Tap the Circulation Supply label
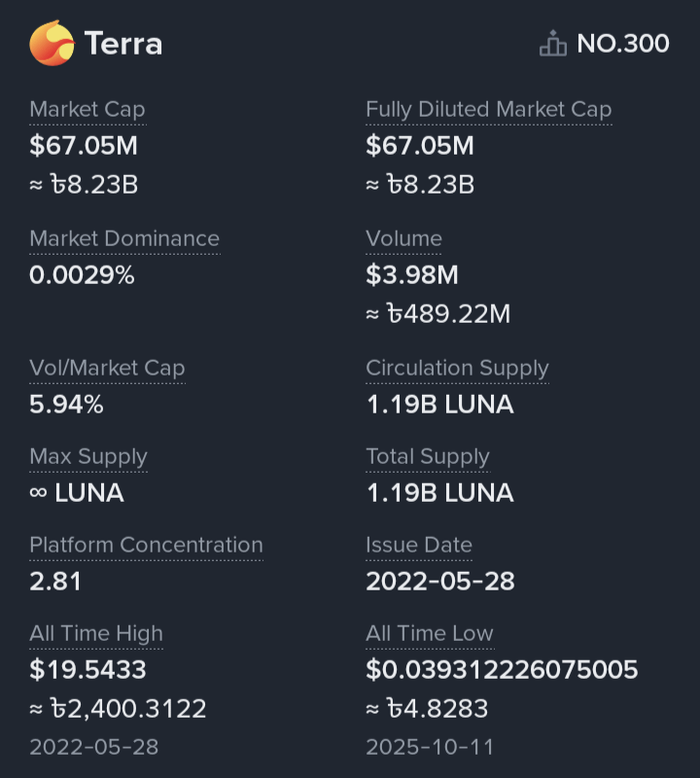 (x=457, y=369)
